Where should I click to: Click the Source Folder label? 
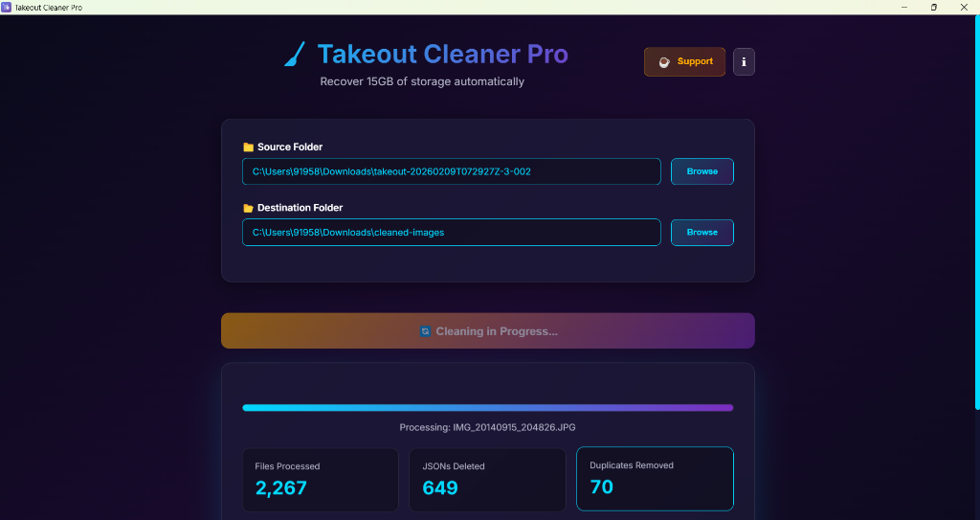click(290, 147)
